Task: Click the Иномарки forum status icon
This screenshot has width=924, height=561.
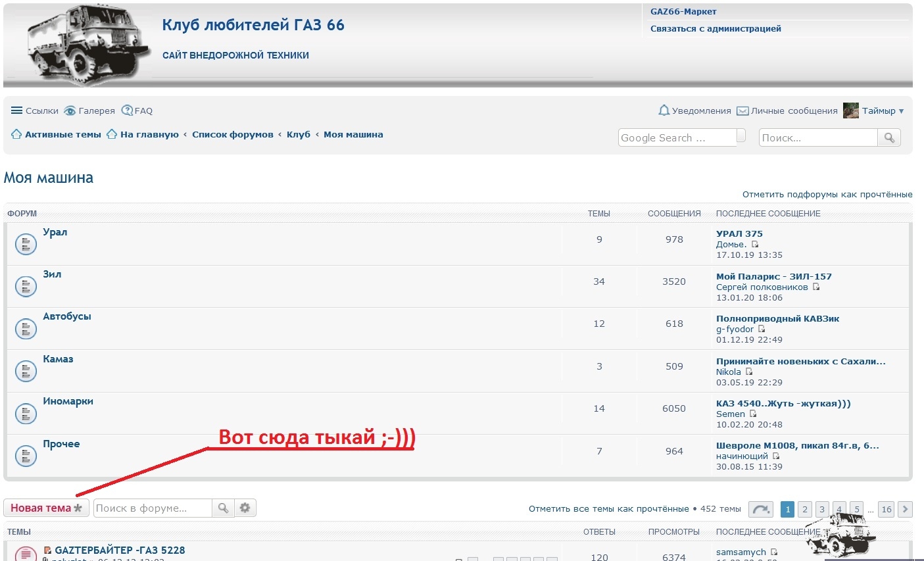Action: [26, 414]
